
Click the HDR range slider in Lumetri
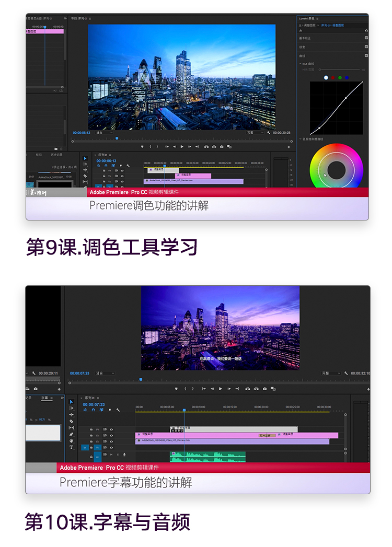340,70
